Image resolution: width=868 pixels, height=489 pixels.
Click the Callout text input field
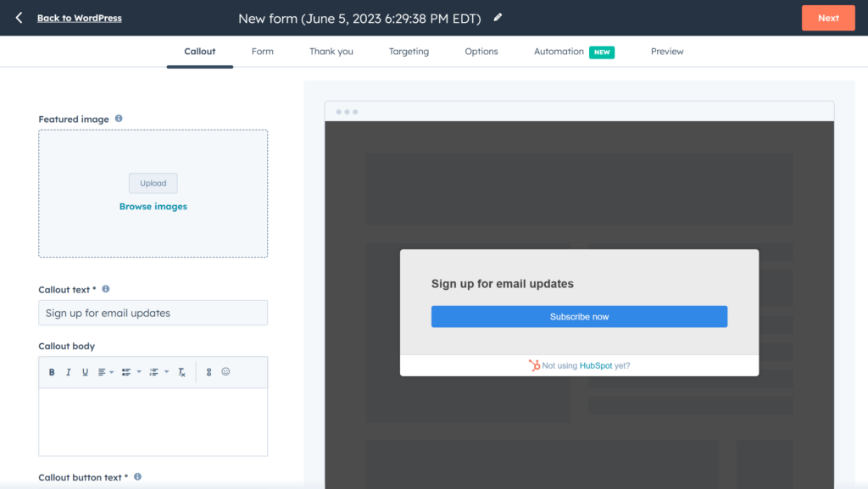point(153,313)
